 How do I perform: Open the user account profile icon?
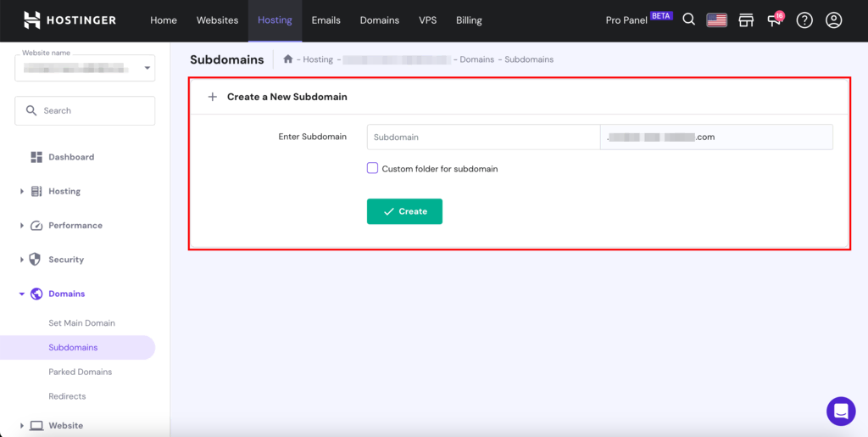click(834, 20)
